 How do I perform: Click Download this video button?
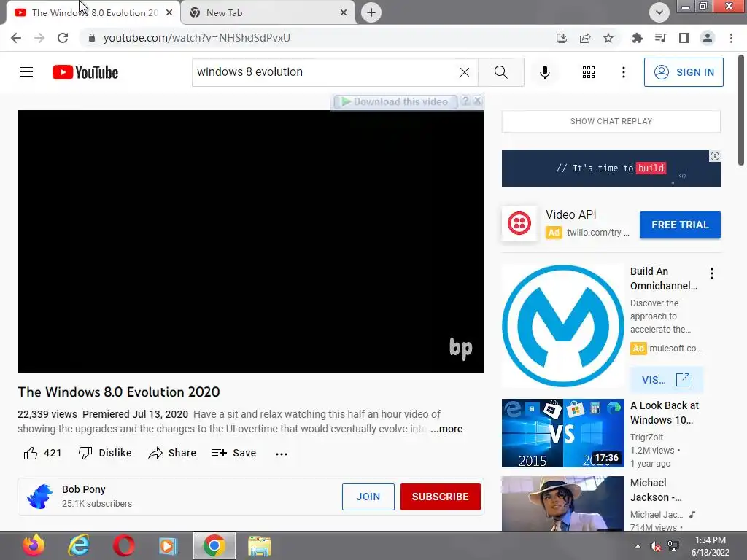tap(395, 101)
